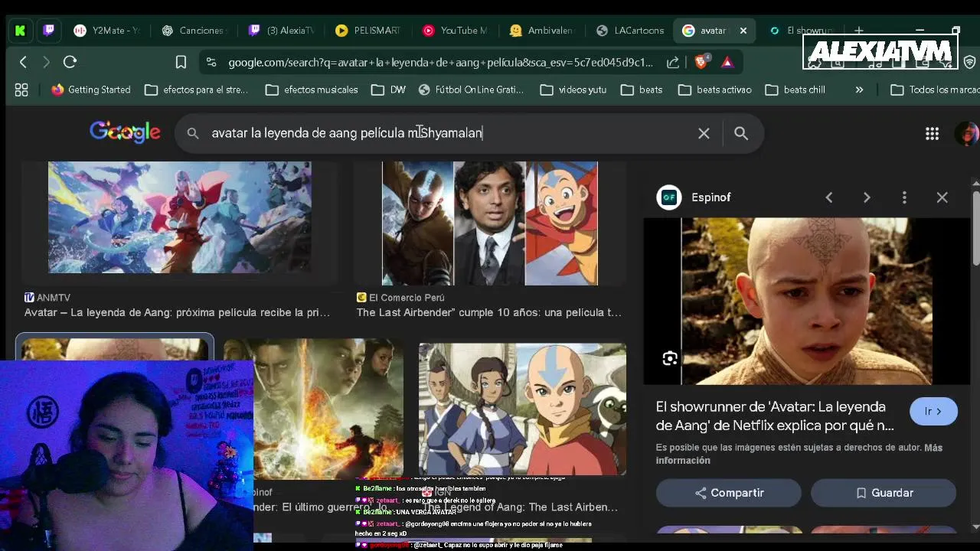Open the efectos musicales bookmark folder
The height and width of the screenshot is (551, 980).
tap(312, 90)
